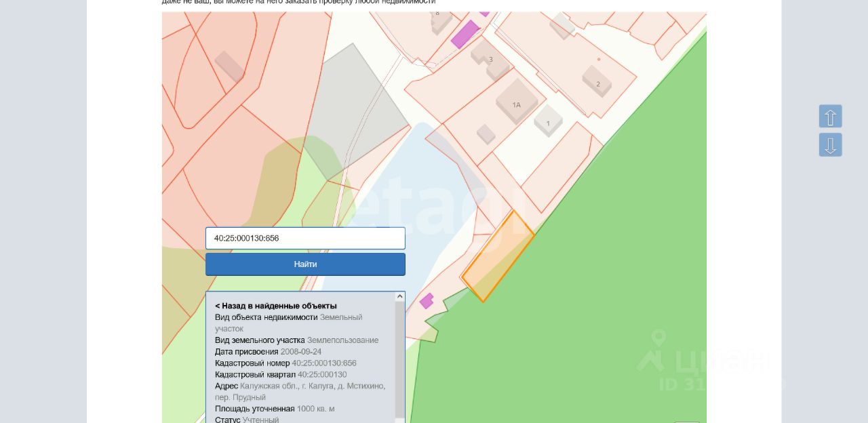This screenshot has width=868, height=423.
Task: Click building labeled 3 on map
Action: (491, 61)
